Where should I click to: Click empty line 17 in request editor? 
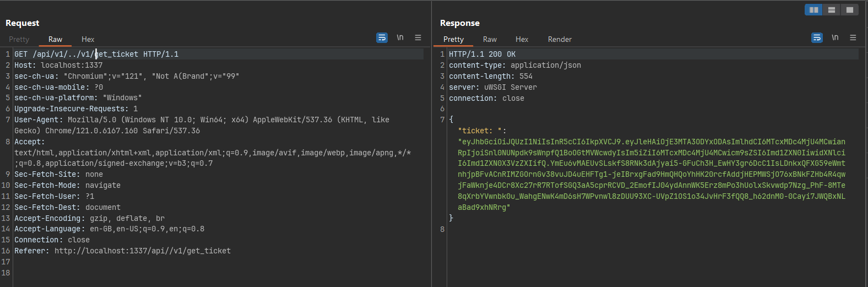(219, 262)
